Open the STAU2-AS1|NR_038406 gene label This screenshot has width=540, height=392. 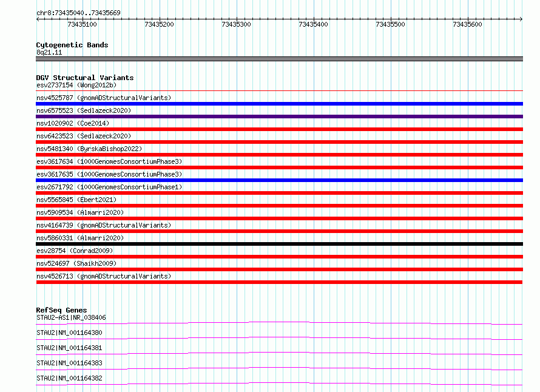tap(71, 317)
